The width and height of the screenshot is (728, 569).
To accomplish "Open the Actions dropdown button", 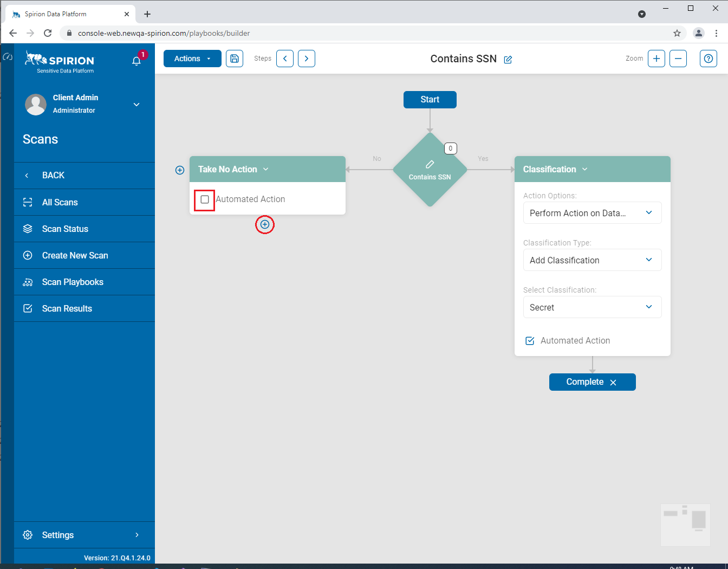I will 192,59.
